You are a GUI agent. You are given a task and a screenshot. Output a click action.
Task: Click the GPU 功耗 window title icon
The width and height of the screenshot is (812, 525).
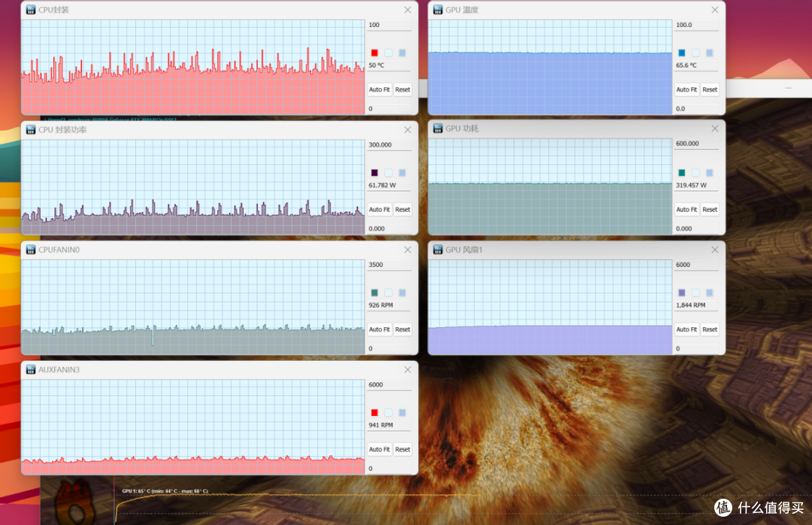[438, 129]
